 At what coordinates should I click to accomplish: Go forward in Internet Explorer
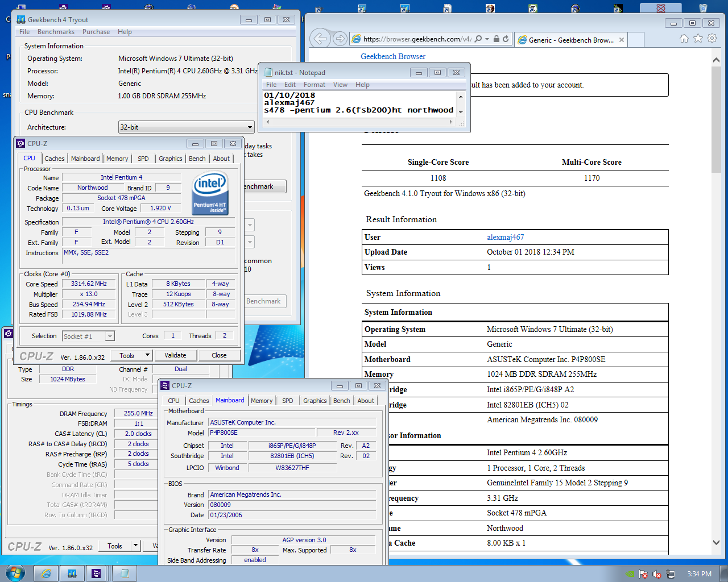[x=340, y=39]
